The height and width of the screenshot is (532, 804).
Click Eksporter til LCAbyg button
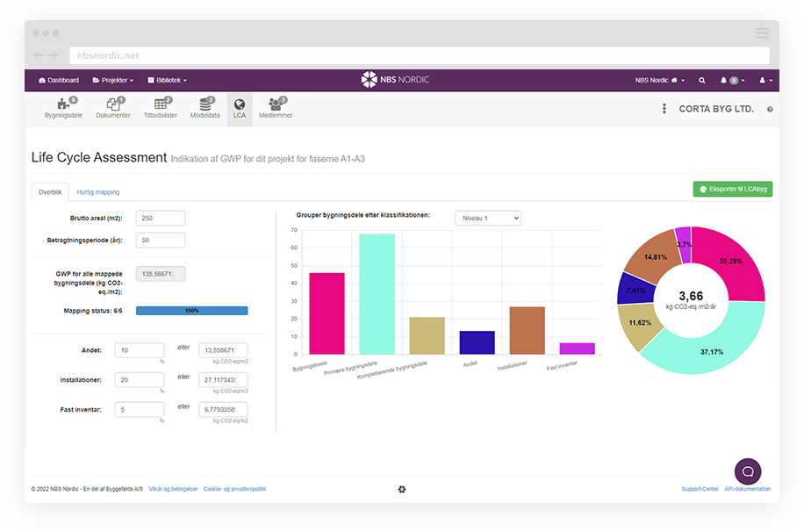732,189
